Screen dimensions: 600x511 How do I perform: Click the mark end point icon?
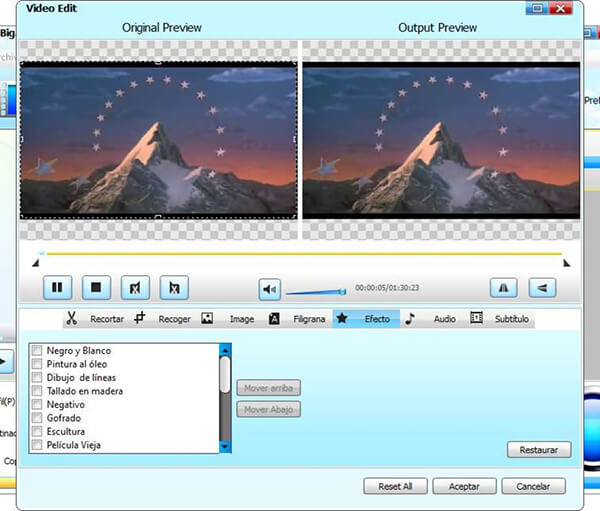click(174, 288)
